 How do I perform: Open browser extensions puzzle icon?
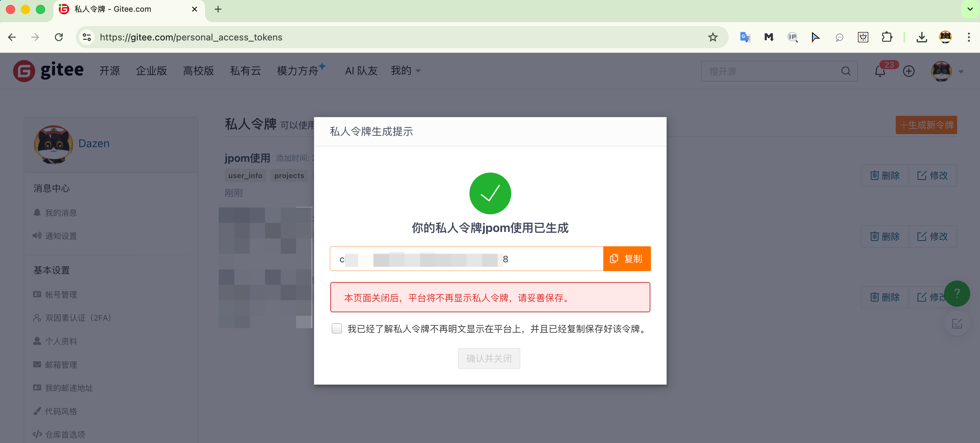[x=886, y=37]
